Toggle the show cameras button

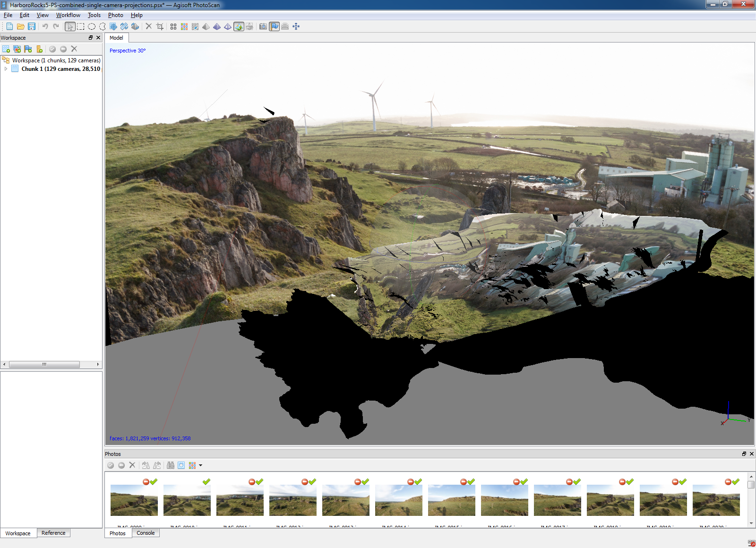coord(263,26)
